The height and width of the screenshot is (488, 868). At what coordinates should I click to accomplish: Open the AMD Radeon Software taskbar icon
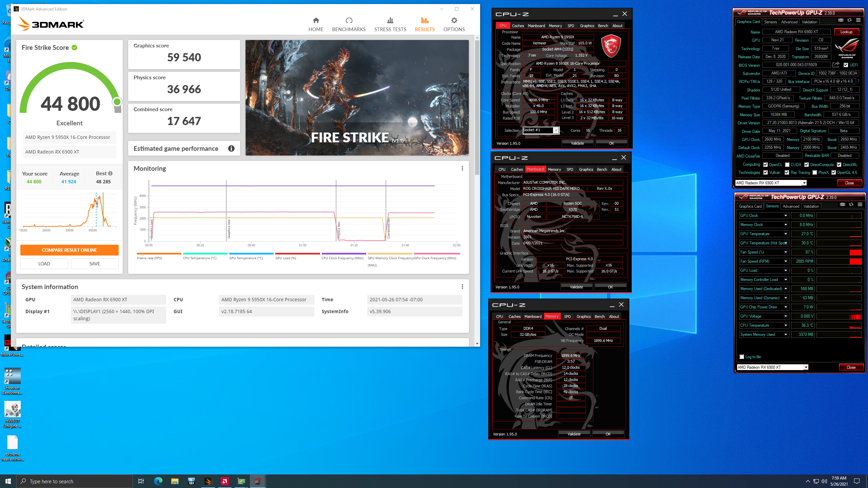pyautogui.click(x=224, y=481)
